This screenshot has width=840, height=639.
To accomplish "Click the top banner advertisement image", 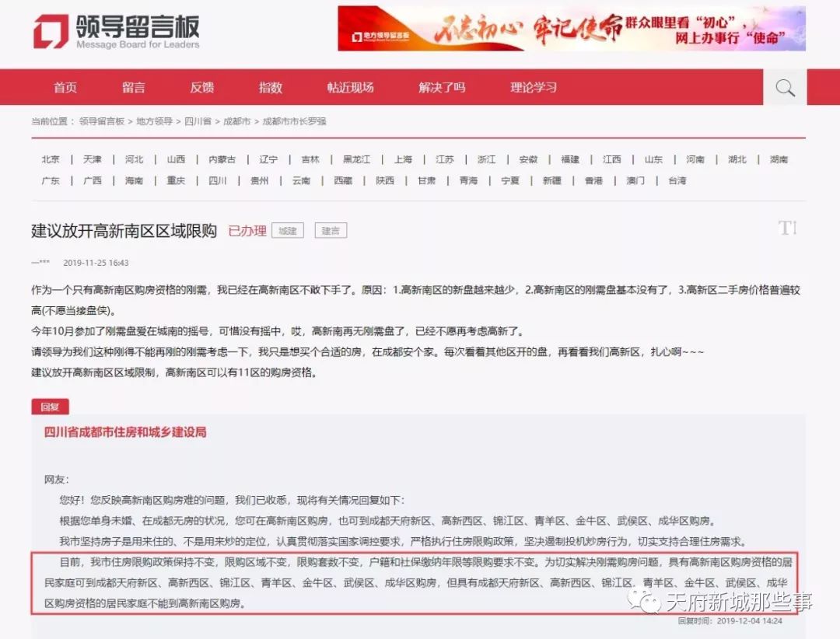I will 571,29.
